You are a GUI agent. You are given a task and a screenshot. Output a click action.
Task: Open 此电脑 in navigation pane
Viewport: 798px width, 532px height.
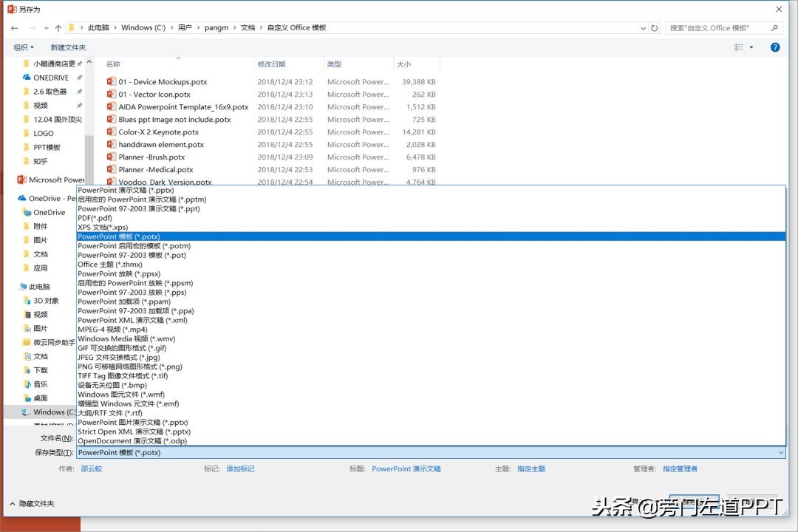coord(38,287)
